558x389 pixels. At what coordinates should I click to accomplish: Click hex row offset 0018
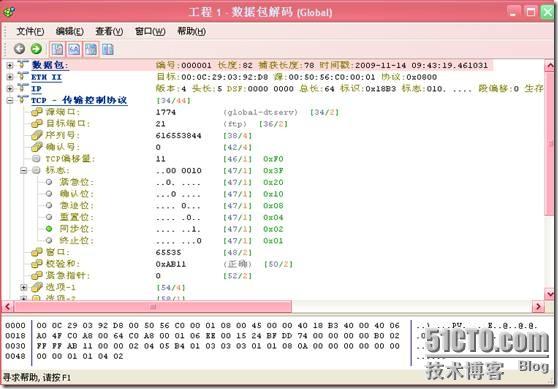(x=15, y=336)
